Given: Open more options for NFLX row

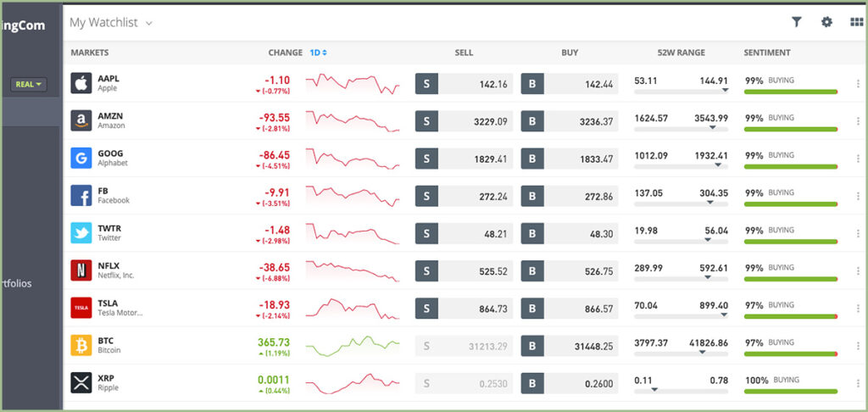Looking at the screenshot, I should click(858, 270).
